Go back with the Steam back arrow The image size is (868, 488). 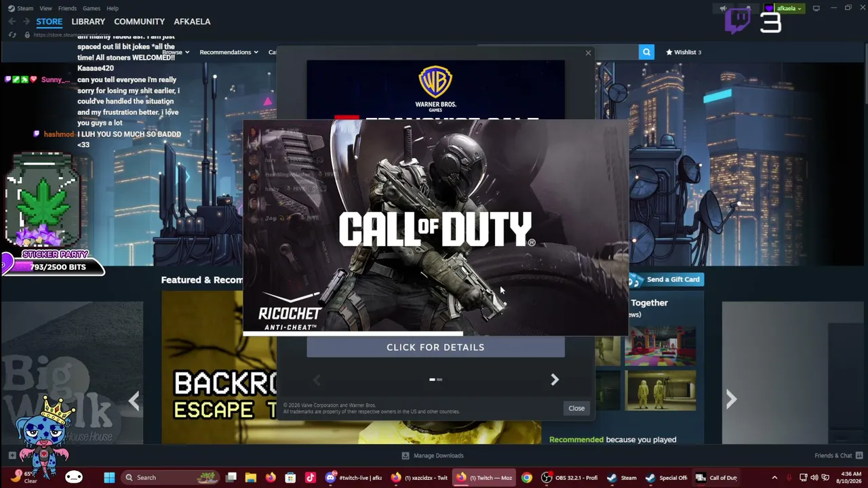coord(12,22)
